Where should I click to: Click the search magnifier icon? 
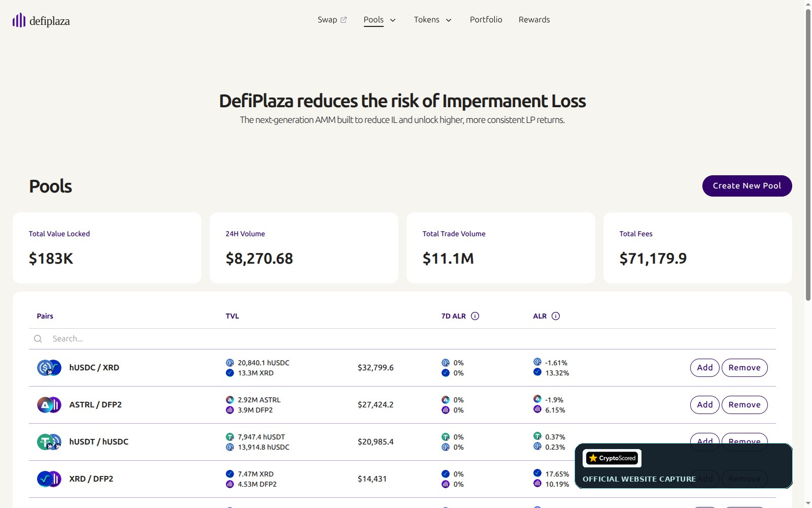click(x=38, y=339)
